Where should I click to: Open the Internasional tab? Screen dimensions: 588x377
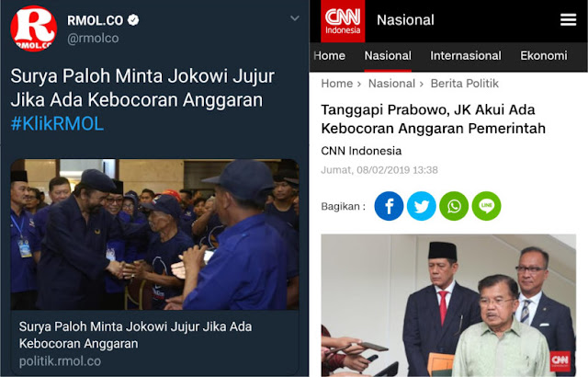point(466,56)
